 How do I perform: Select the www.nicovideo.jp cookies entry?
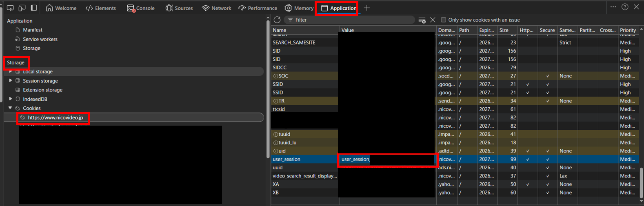(55, 117)
